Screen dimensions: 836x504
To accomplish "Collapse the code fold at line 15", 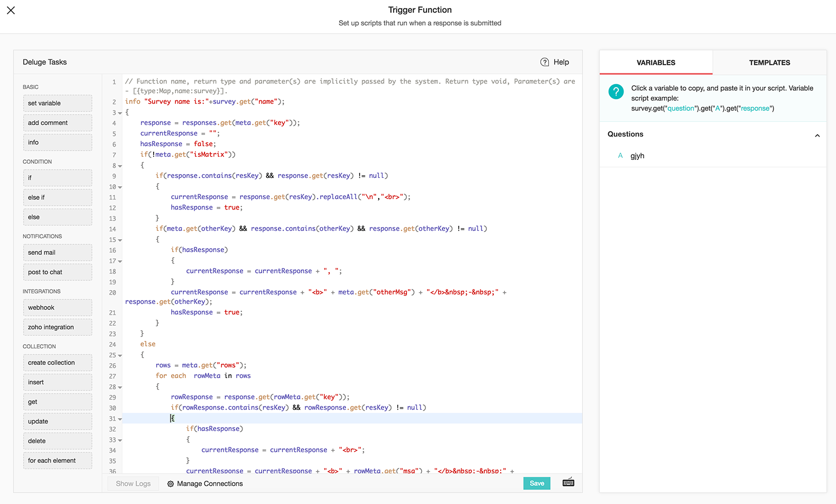I will (x=120, y=240).
